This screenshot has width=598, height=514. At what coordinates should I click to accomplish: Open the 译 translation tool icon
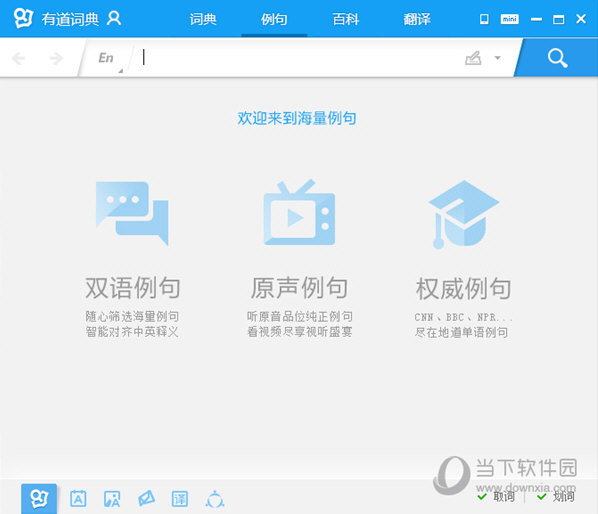coord(180,499)
